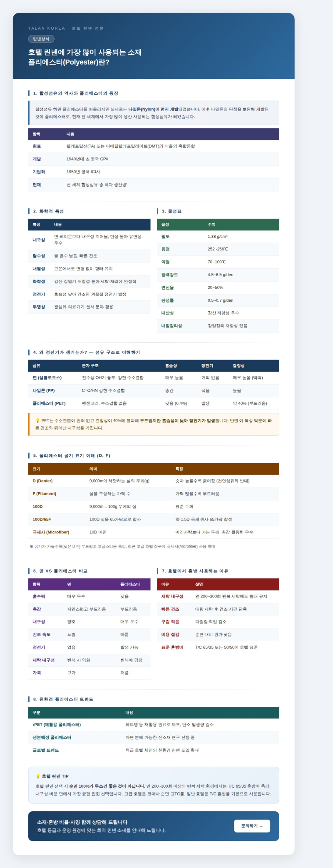Image resolution: width=333 pixels, height=868 pixels.
Task: Click the 표준 혼방비 row label
Action: (172, 647)
